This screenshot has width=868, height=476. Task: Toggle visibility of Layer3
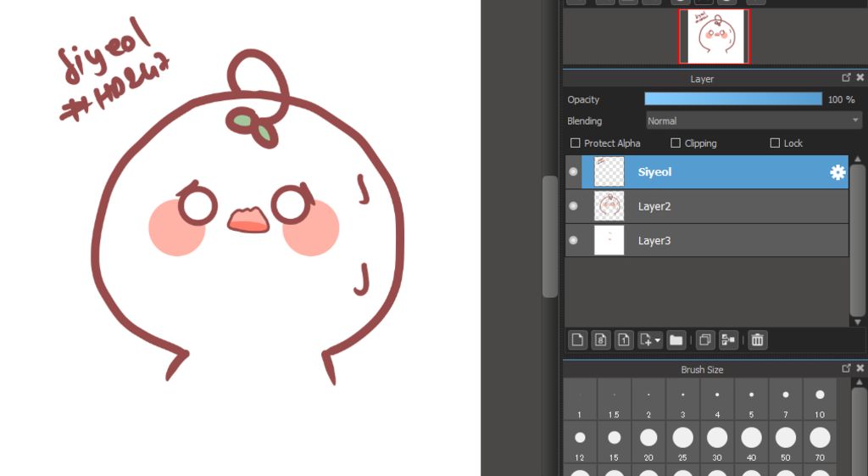coord(574,240)
